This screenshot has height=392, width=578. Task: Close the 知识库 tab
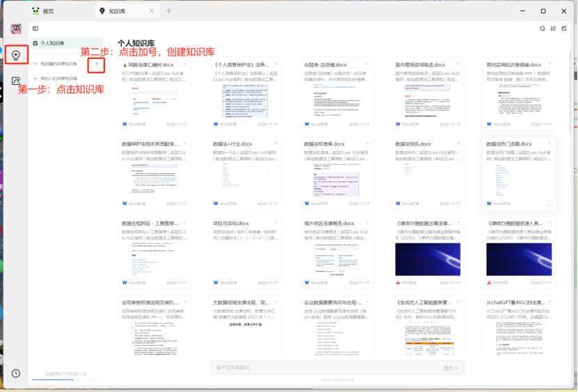click(153, 11)
